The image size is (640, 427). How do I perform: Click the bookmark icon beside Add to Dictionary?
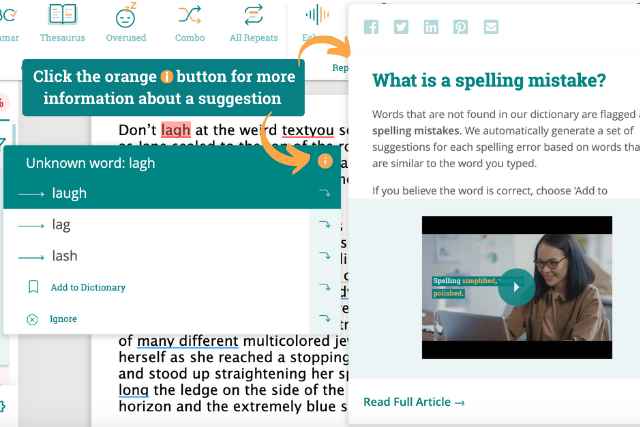click(33, 287)
